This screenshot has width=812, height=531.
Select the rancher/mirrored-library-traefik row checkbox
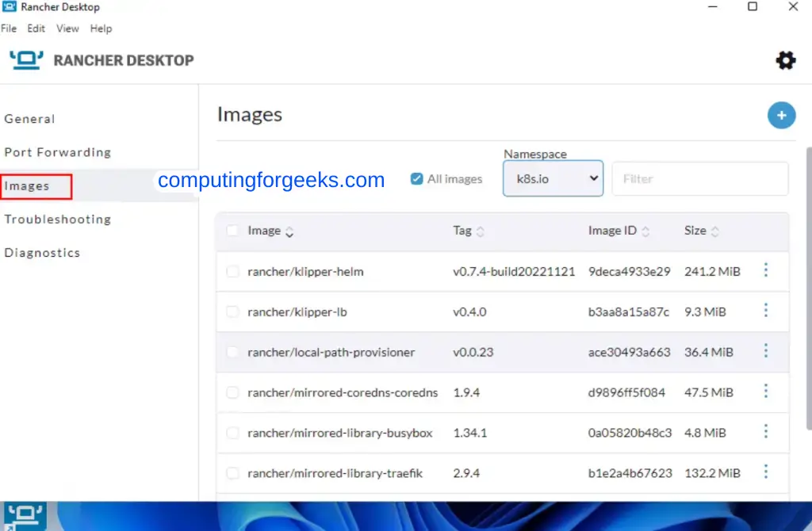pos(232,474)
